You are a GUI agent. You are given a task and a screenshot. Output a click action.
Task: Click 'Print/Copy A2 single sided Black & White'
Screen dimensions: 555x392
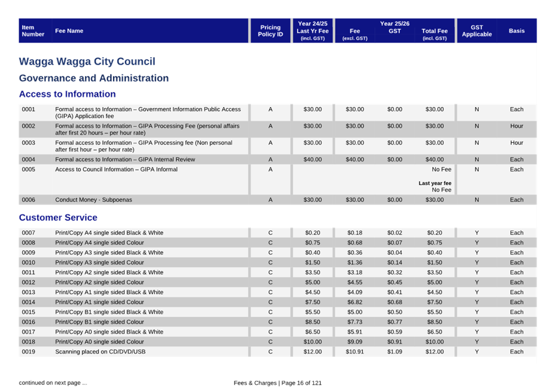click(109, 272)
